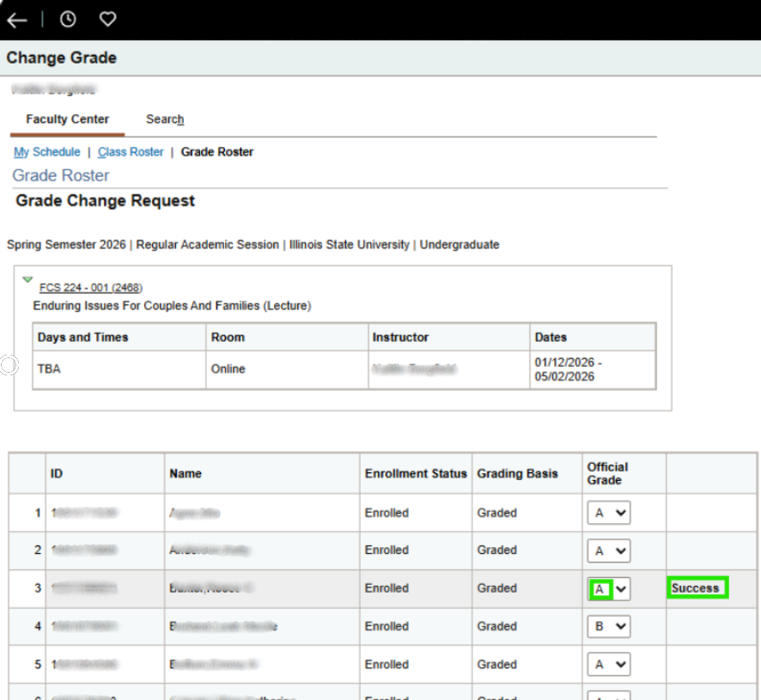The height and width of the screenshot is (700, 761).
Task: Select the Grade Roster sub-tab
Action: pos(217,152)
